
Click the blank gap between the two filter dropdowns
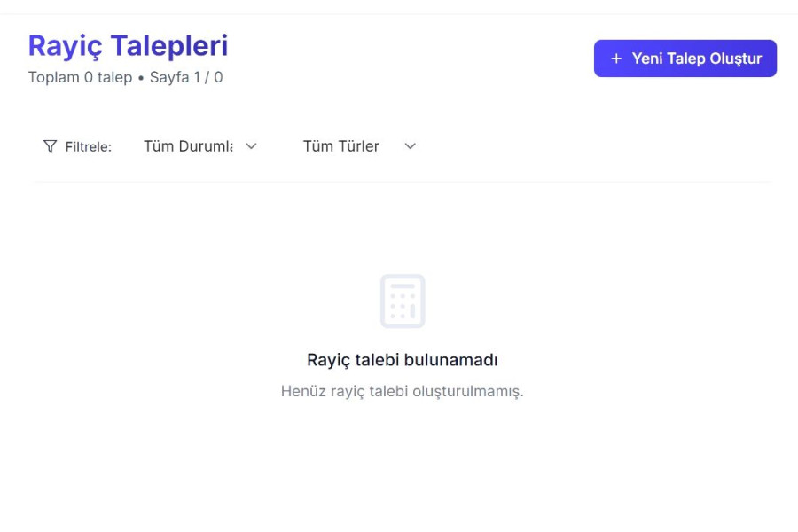click(x=282, y=146)
